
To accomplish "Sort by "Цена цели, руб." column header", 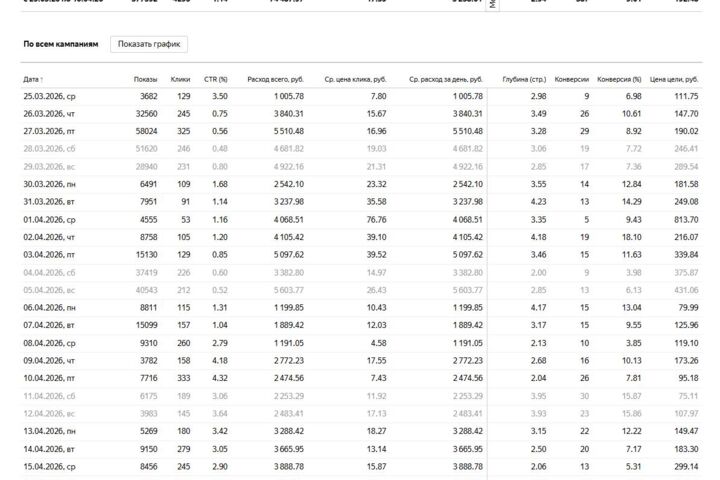I will [674, 79].
